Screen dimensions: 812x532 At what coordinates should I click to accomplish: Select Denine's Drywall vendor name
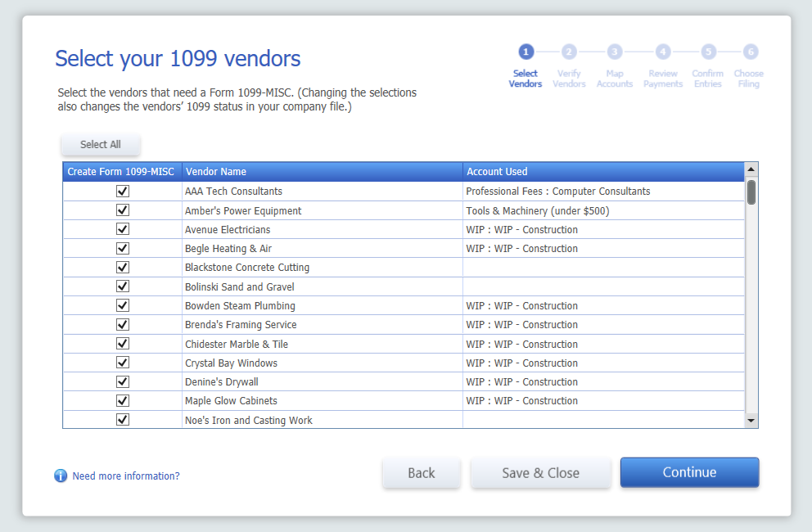[x=221, y=381]
